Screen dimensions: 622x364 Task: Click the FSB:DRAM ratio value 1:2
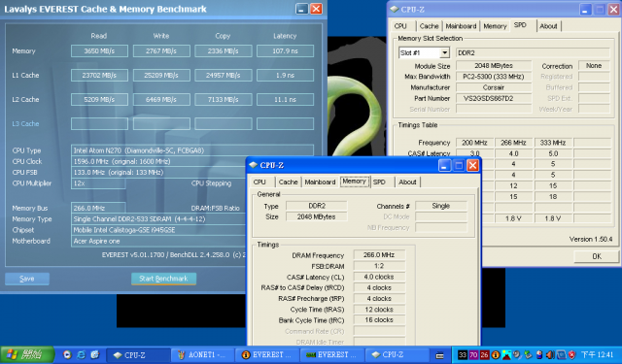coord(379,266)
